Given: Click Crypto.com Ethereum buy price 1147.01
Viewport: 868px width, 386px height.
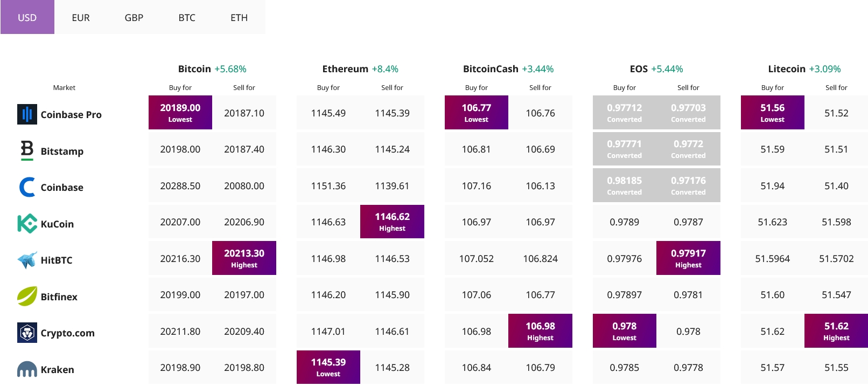Looking at the screenshot, I should [x=328, y=332].
